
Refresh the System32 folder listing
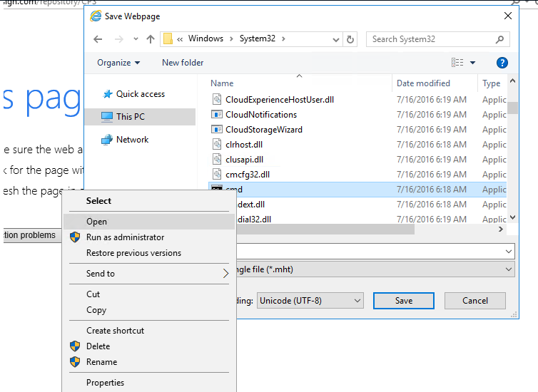pos(350,39)
